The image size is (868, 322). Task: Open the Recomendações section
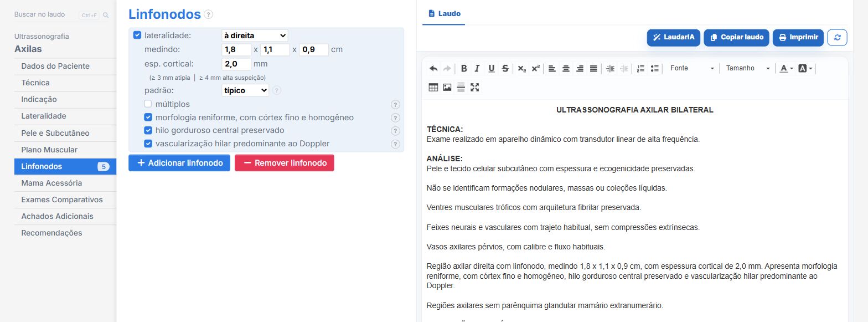tap(65, 233)
